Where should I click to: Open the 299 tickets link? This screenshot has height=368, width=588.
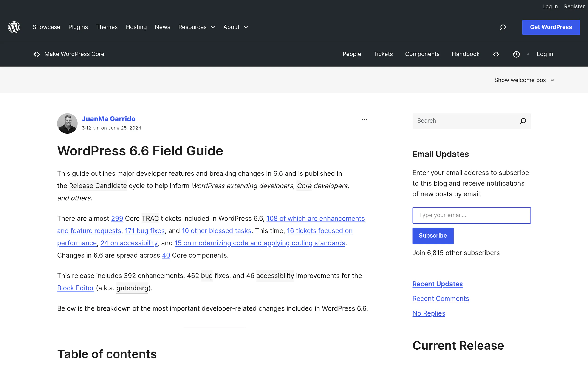point(117,218)
